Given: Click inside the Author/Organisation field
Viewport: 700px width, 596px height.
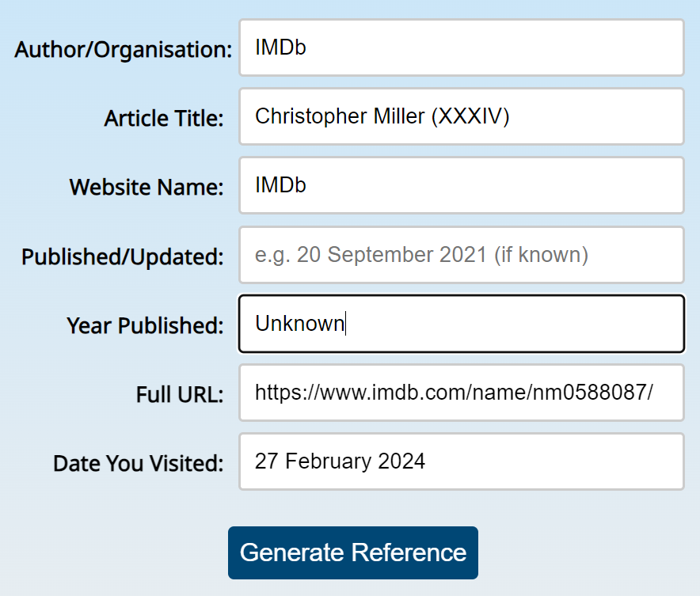Looking at the screenshot, I should [x=462, y=47].
